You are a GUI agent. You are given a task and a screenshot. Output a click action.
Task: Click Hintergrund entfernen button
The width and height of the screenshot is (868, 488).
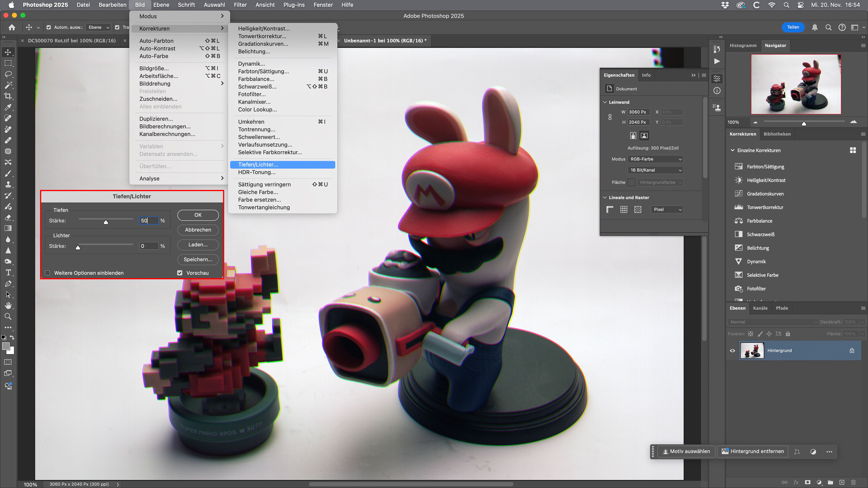point(753,451)
